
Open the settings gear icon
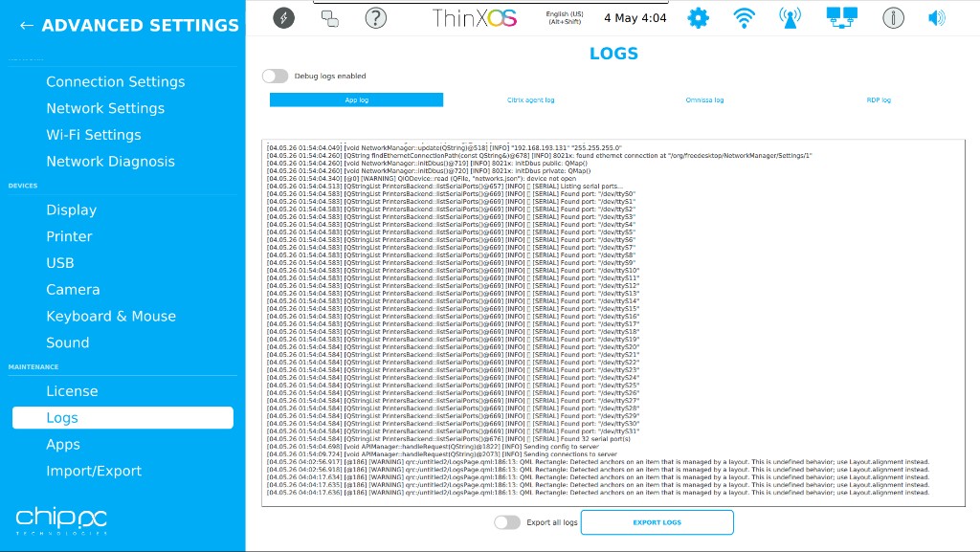point(698,18)
